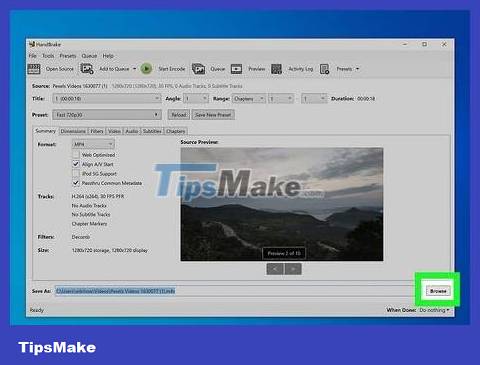Expand the Presets toolbar dropdown arrow
Viewport: 480px width, 365px height.
(357, 69)
